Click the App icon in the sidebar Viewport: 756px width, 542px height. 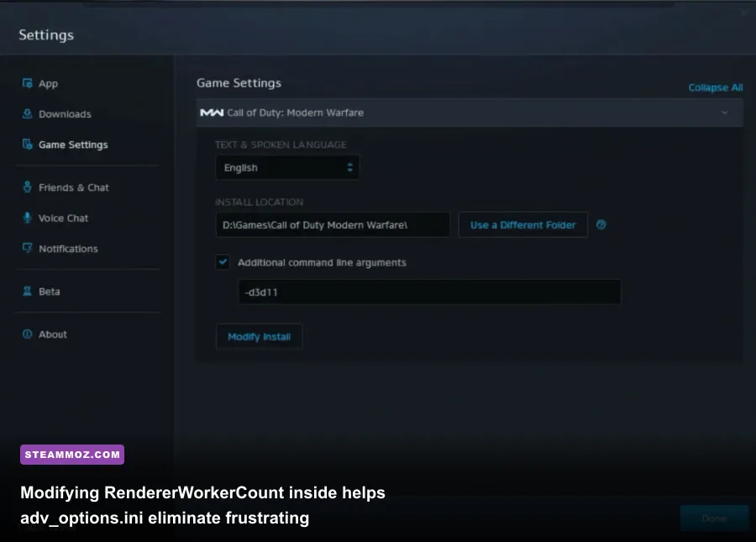[27, 83]
